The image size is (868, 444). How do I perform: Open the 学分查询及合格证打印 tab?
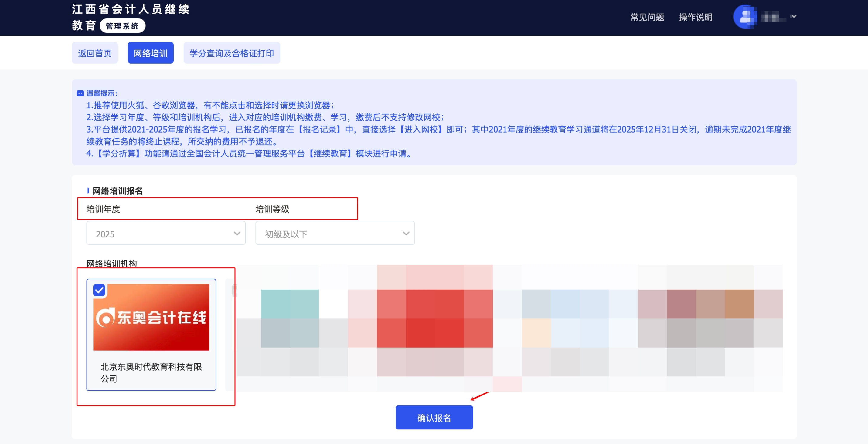(231, 52)
